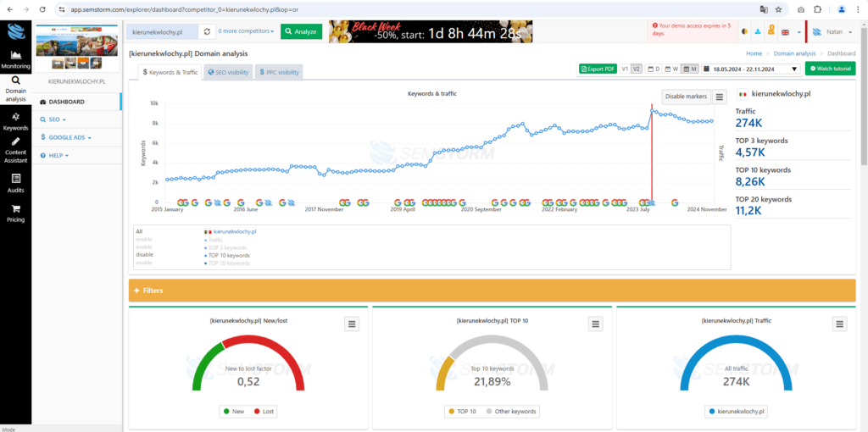Image resolution: width=868 pixels, height=432 pixels.
Task: Switch chart version to V2
Action: (x=636, y=69)
